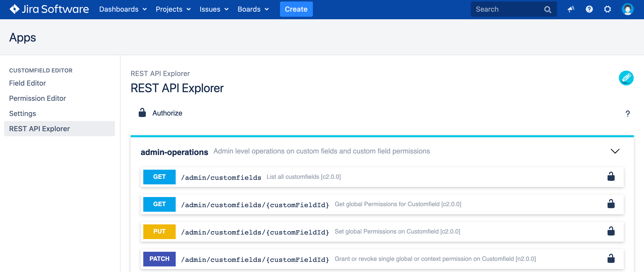Select Field Editor in the sidebar
Screen dimensions: 644x272
(27, 83)
